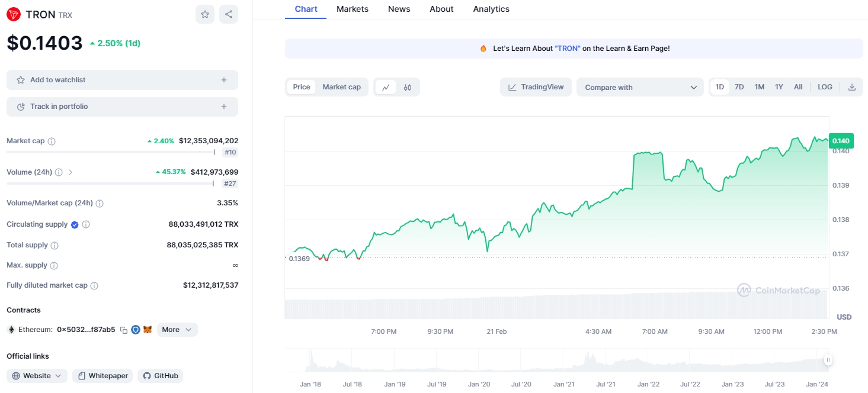Click the 0.1369 opening price label
Viewport: 868px width, 393px height.
click(x=299, y=259)
